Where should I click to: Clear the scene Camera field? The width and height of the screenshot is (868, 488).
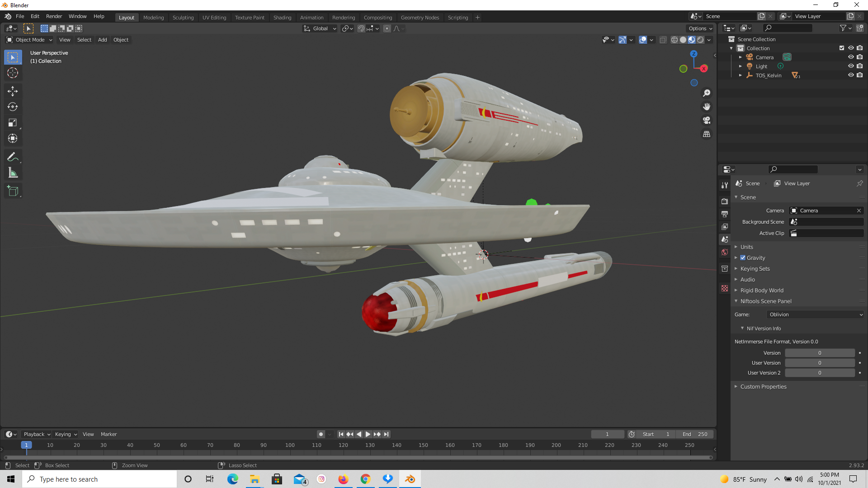coord(859,211)
